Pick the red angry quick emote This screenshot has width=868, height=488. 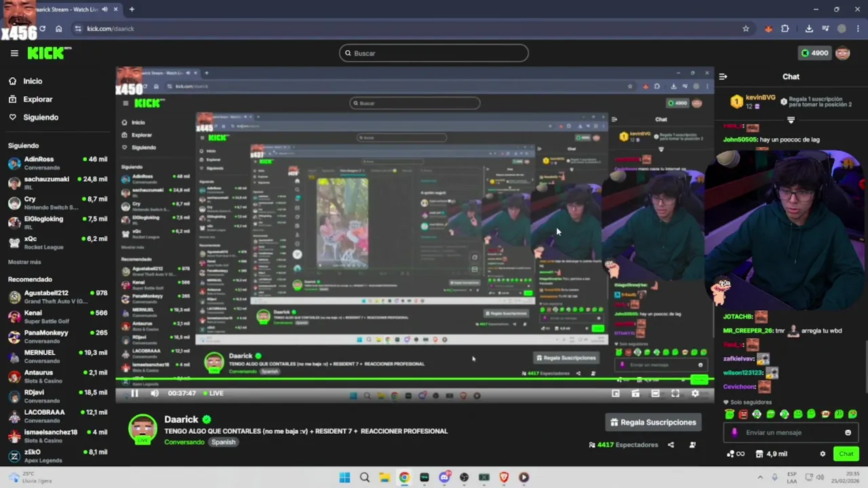(743, 414)
